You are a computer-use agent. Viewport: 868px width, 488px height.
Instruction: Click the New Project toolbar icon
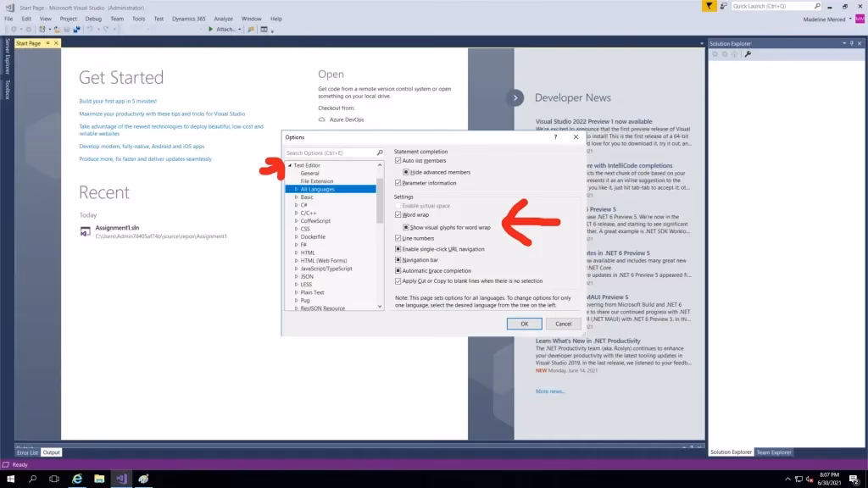(42, 30)
